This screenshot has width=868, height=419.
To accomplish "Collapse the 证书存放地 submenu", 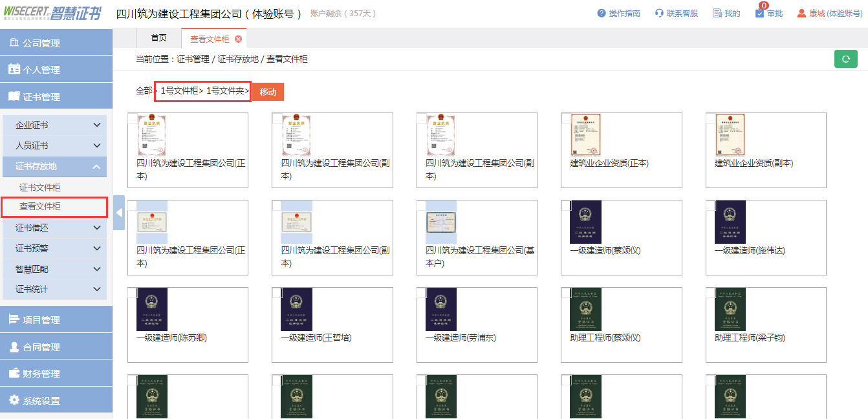I will 54,166.
